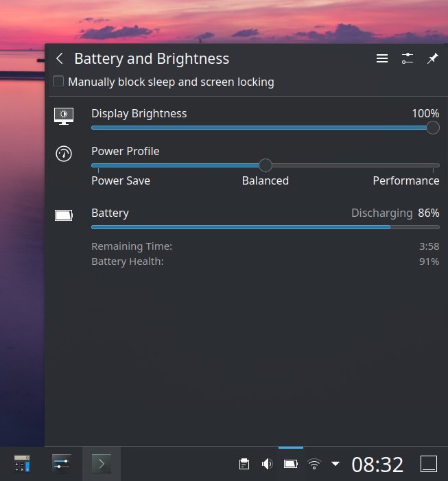Open the Wi-Fi networks tray icon
The image size is (448, 481).
coord(314,464)
